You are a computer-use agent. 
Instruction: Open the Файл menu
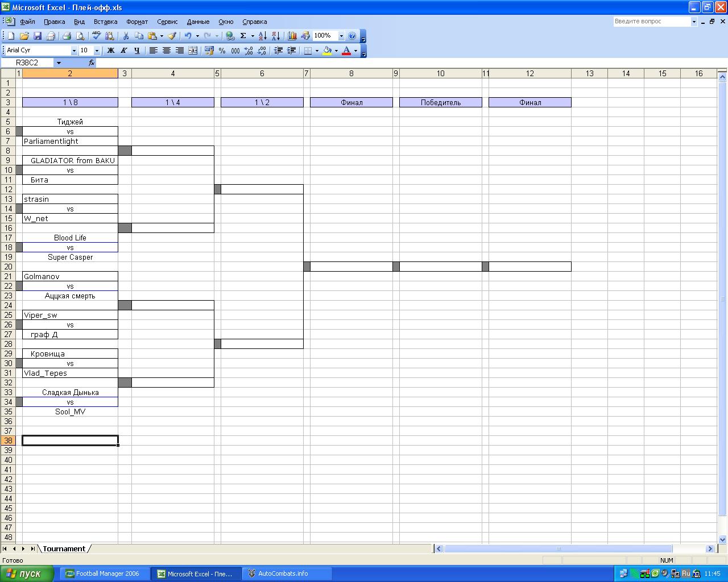click(x=27, y=22)
